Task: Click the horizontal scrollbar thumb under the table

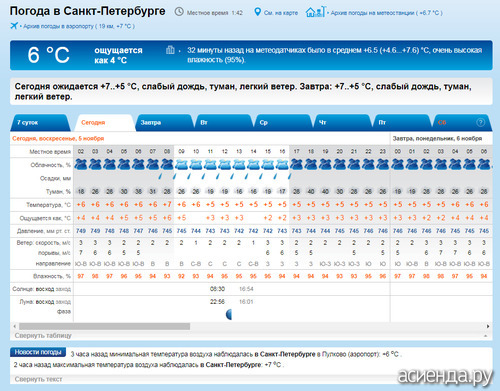Action: tap(104, 326)
